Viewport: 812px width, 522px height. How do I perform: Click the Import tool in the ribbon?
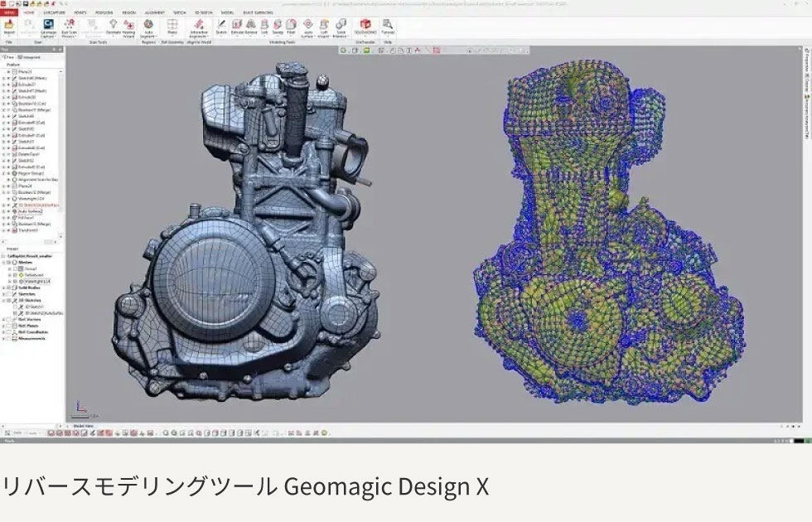tap(9, 27)
